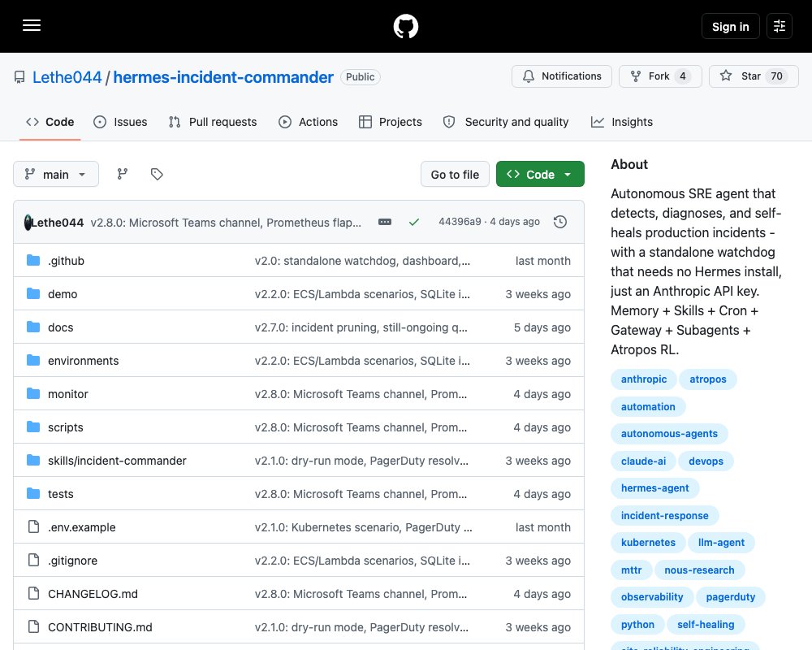Click the Sign in button

click(730, 27)
